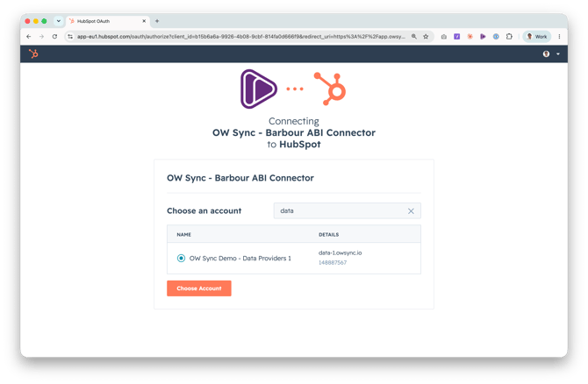Viewport: 588px width, 384px height.
Task: Focus the account search field containing data
Action: tap(348, 211)
